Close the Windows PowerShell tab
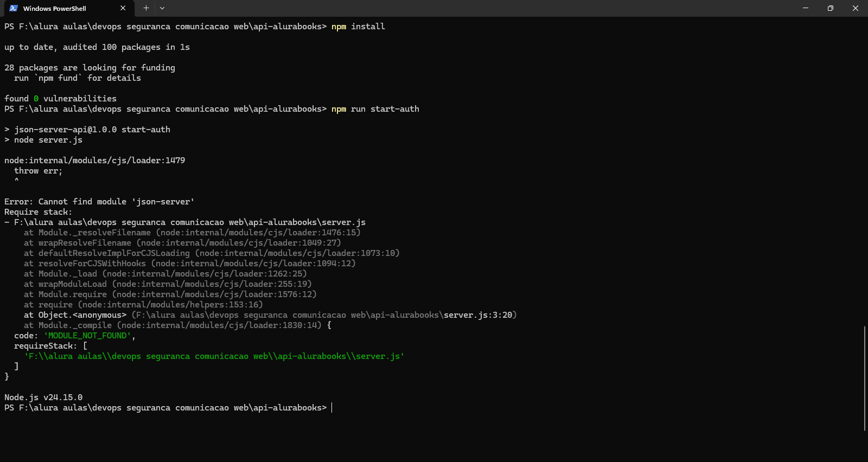Viewport: 868px width, 462px height. (x=123, y=8)
